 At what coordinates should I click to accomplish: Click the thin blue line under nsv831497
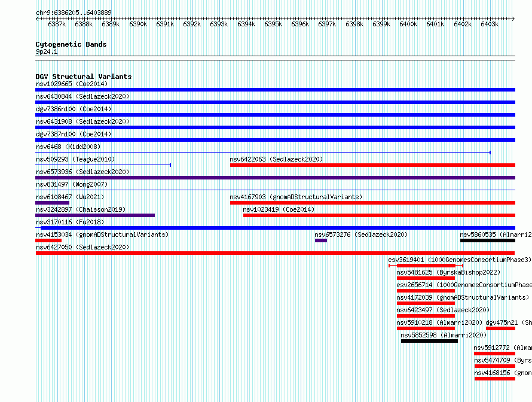(x=275, y=190)
